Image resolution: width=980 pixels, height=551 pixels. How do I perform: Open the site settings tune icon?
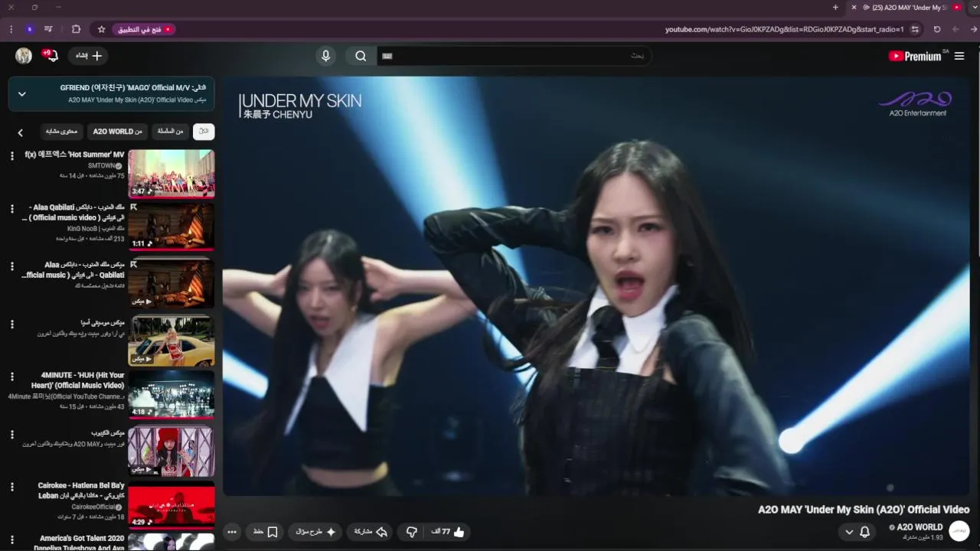915,29
